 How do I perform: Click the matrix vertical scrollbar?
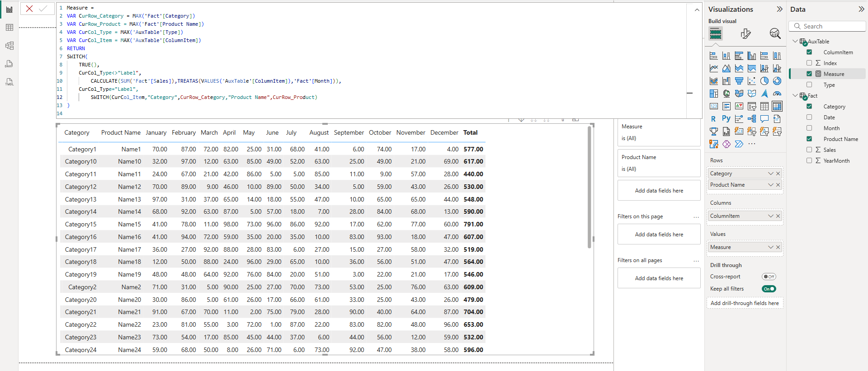[589, 187]
